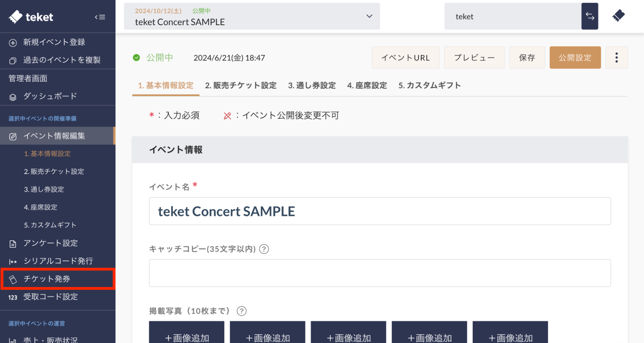Click the プレビュー button
This screenshot has height=343, width=644.
(x=474, y=57)
